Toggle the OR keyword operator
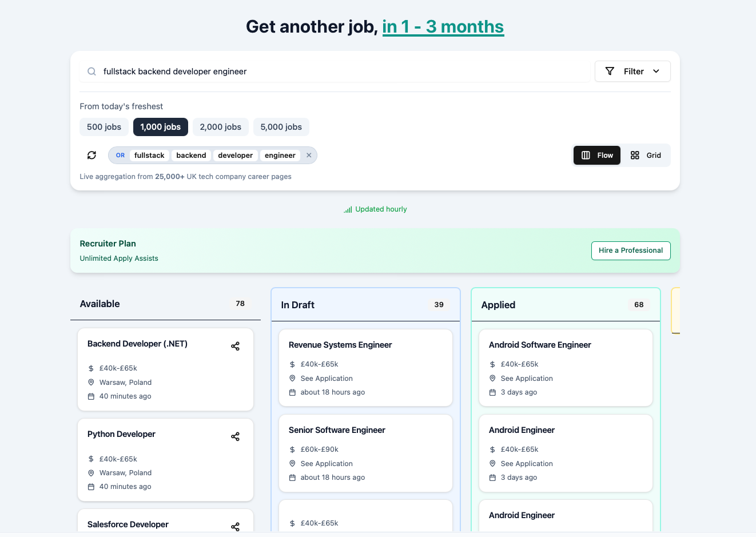 click(120, 156)
